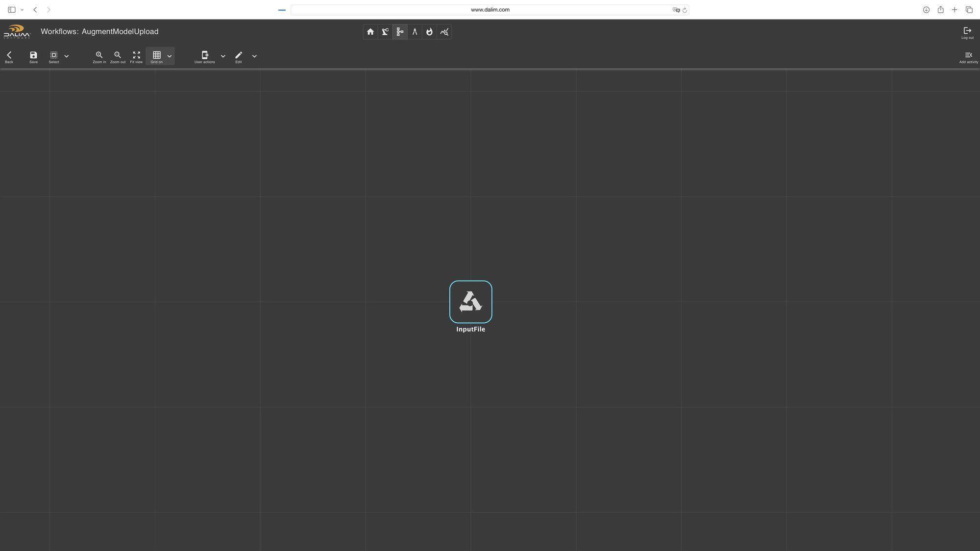Zoom in on the workflow canvas
The height and width of the screenshot is (551, 980).
pos(99,55)
